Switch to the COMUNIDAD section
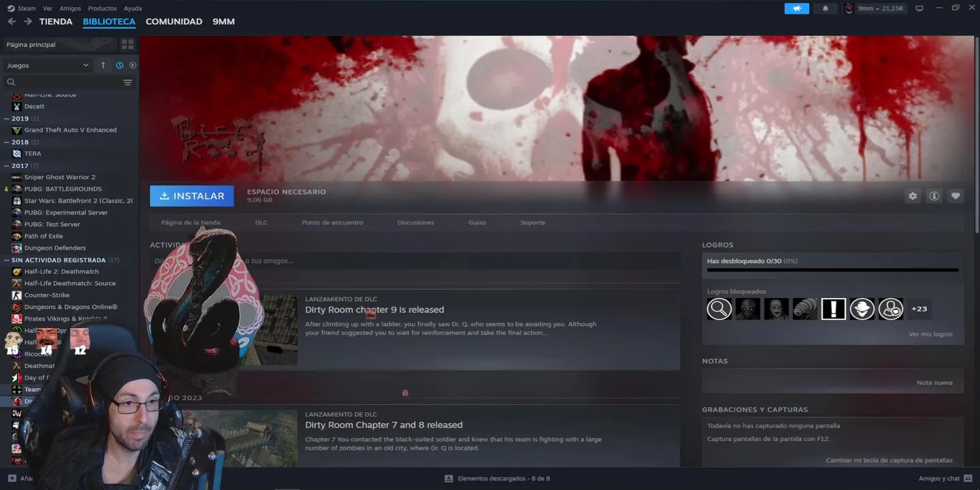Image resolution: width=980 pixels, height=490 pixels. (174, 22)
